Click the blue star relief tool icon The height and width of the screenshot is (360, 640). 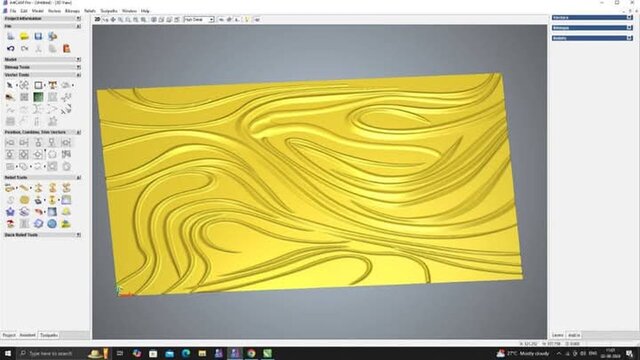click(x=10, y=212)
